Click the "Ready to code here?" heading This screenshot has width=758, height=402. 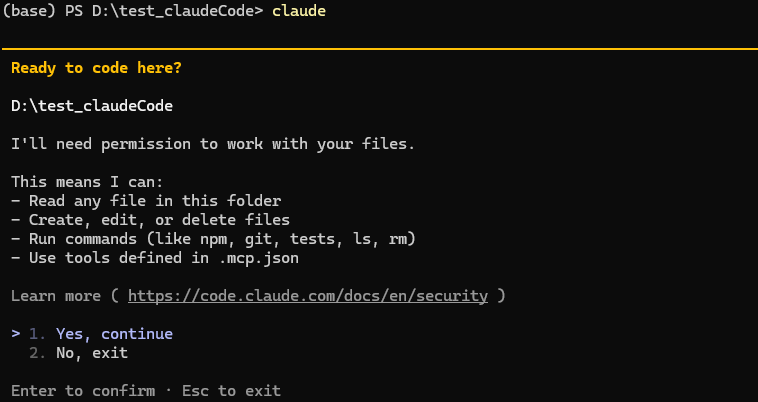pos(97,68)
